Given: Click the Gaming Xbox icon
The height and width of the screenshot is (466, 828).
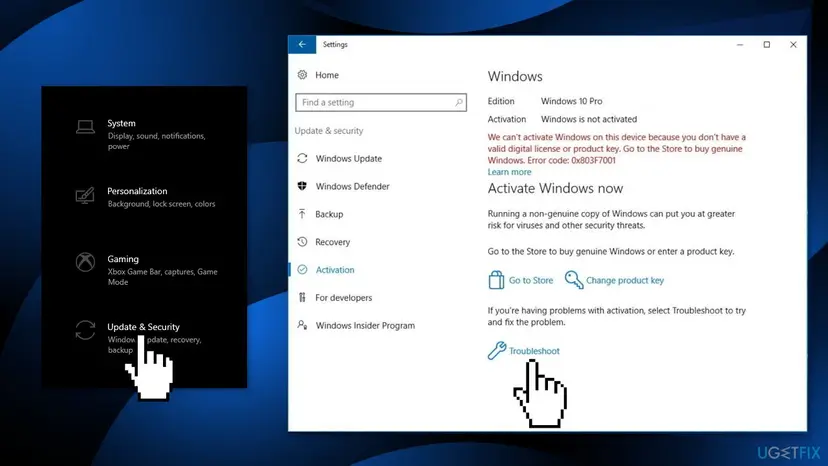Looking at the screenshot, I should [x=85, y=262].
